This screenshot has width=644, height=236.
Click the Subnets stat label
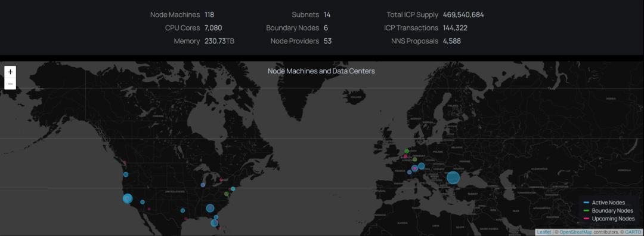click(x=305, y=15)
